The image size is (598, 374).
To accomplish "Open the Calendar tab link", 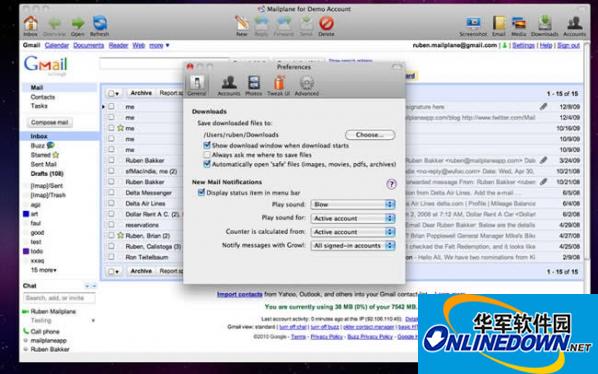I will coord(57,45).
